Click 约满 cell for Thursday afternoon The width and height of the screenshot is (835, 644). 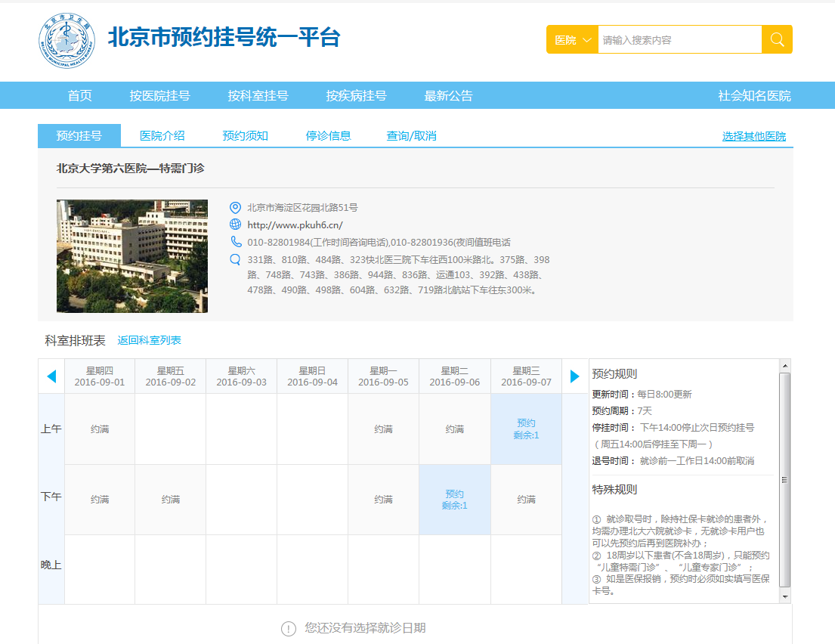100,500
